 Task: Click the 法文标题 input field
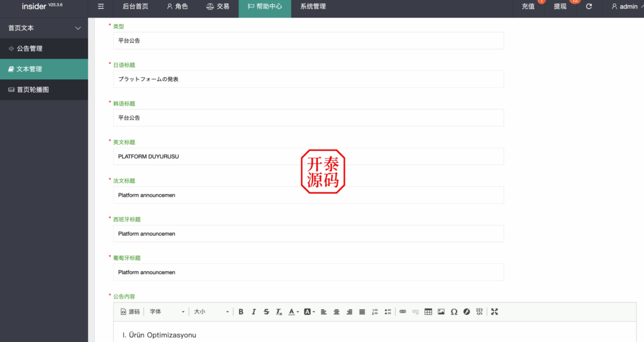tap(308, 195)
